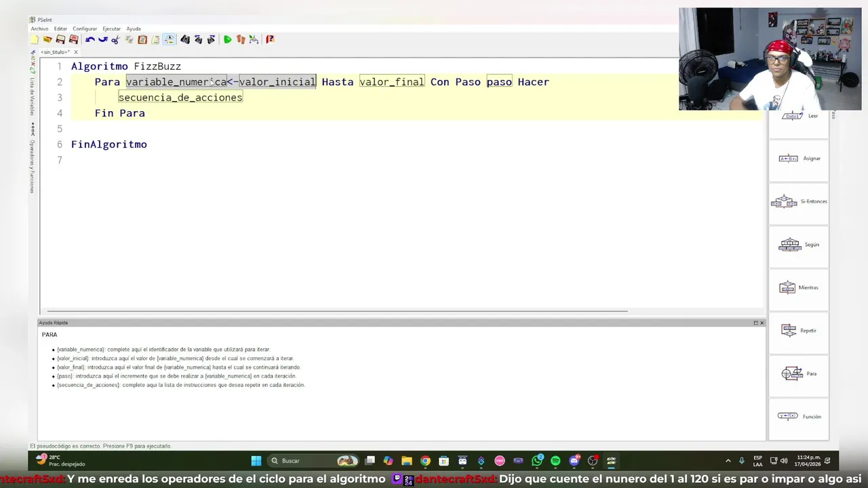Image resolution: width=868 pixels, height=488 pixels.
Task: Click the valor_inicial placeholder
Action: pos(277,82)
